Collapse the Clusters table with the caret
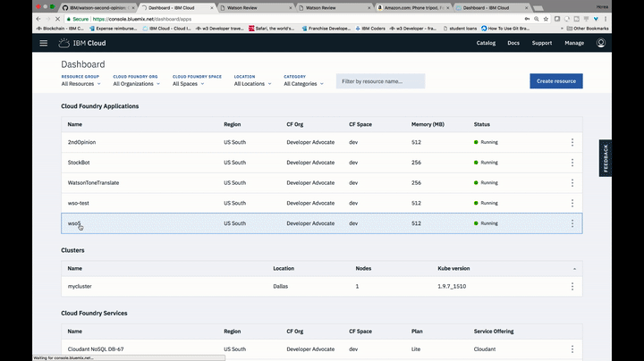The image size is (644, 361). (574, 269)
